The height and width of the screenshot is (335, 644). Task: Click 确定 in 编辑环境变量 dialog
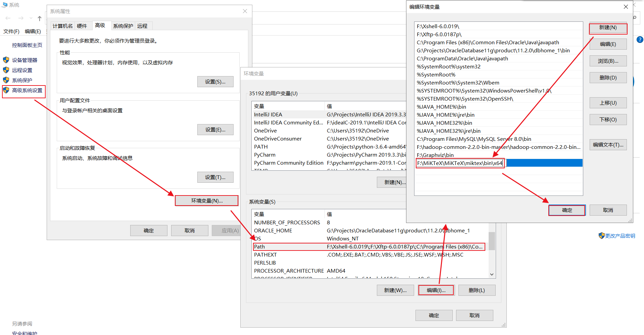[x=567, y=210]
